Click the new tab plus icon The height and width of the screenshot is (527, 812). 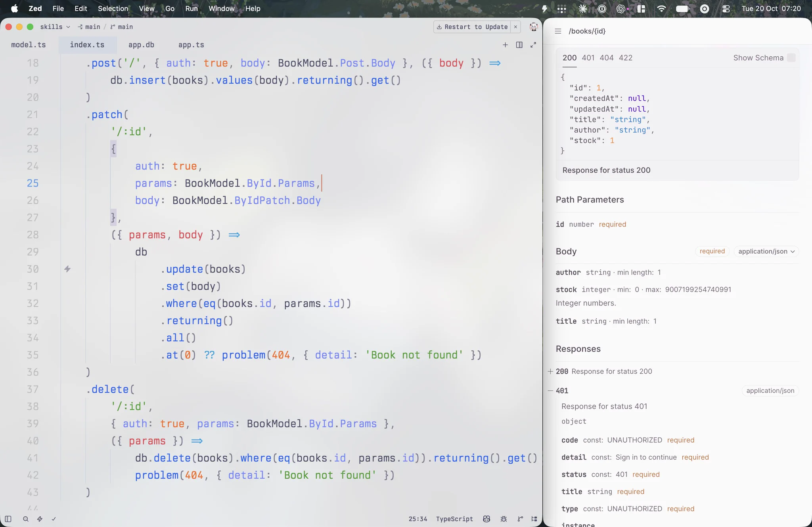tap(505, 45)
